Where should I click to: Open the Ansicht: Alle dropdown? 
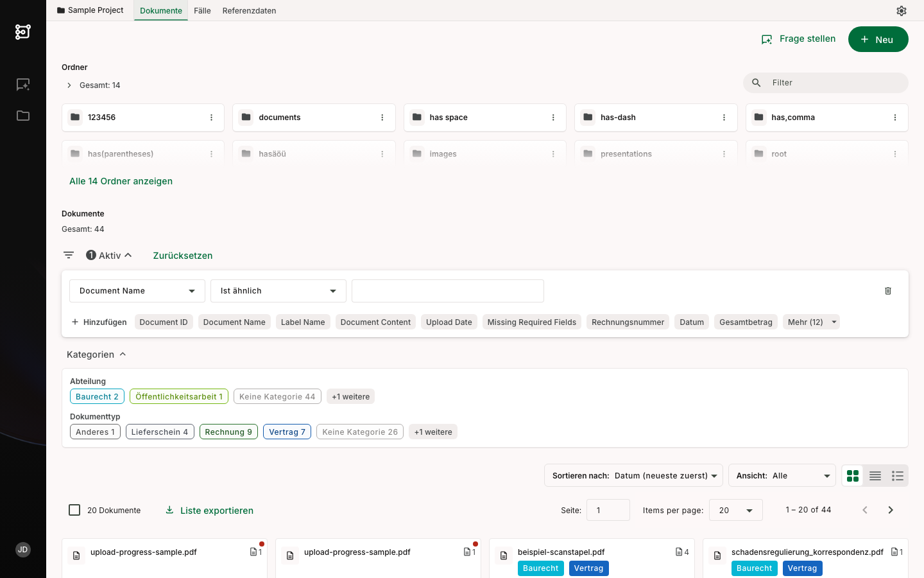click(x=782, y=476)
